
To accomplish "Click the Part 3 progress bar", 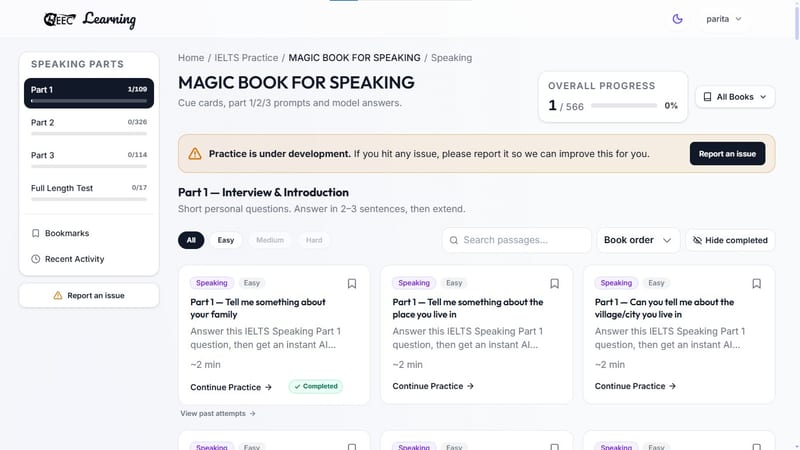I will (89, 166).
